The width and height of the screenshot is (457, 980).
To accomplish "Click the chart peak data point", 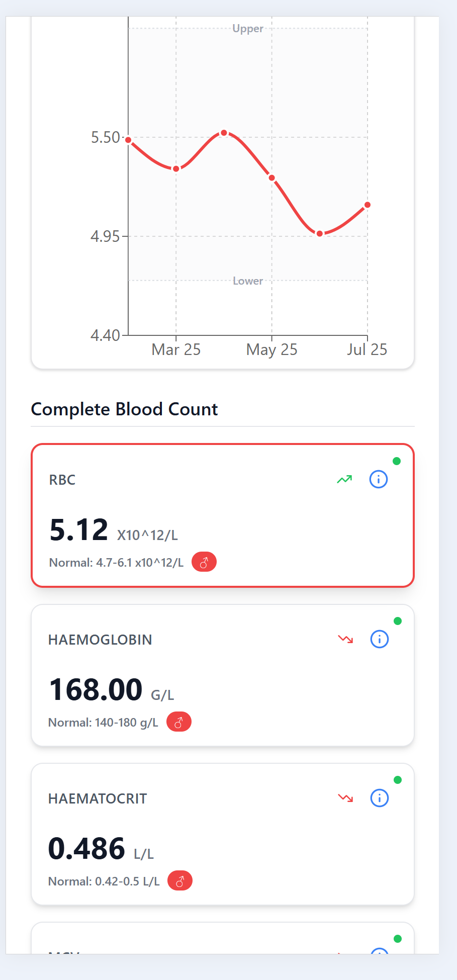I will click(x=224, y=133).
